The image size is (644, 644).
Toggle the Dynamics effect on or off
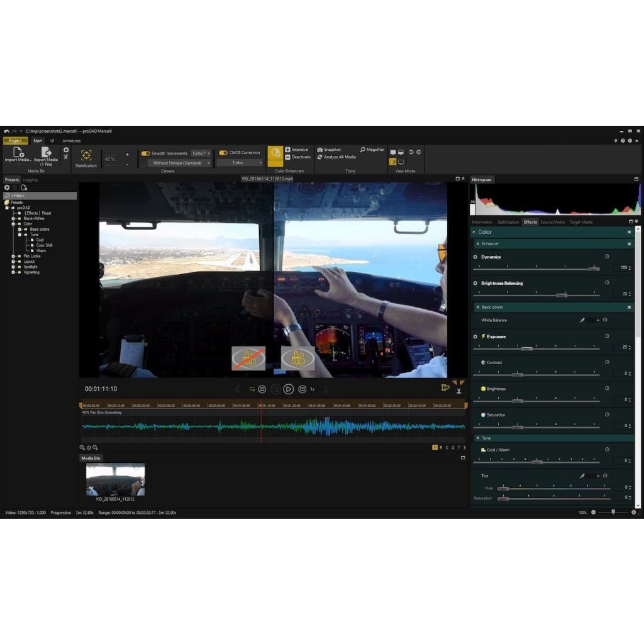coord(475,257)
